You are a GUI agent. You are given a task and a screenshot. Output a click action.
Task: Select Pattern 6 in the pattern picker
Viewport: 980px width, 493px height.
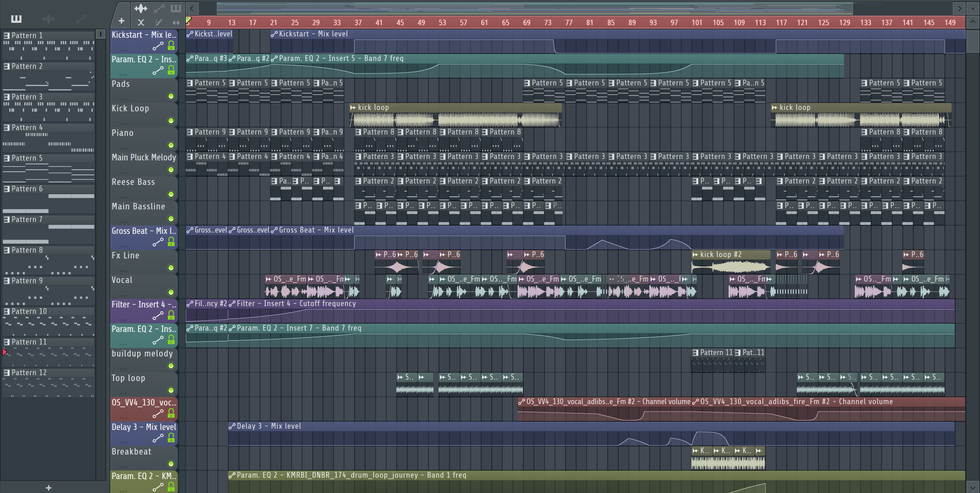27,189
